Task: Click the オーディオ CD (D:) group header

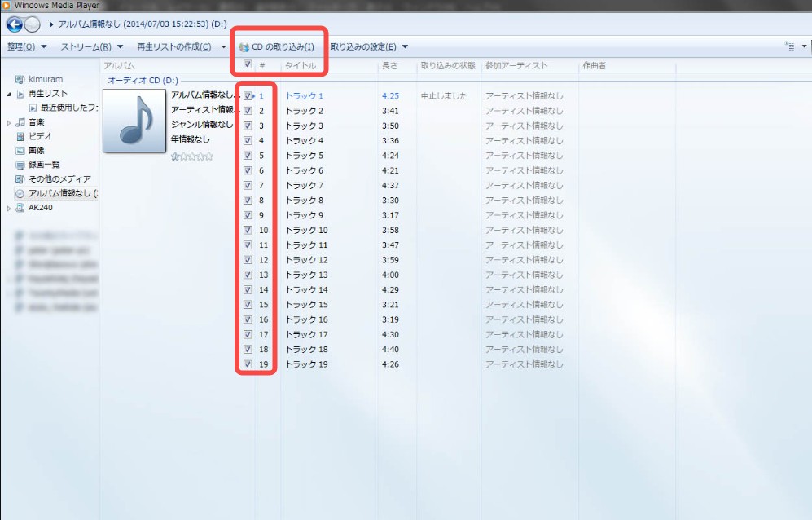Action: pyautogui.click(x=143, y=81)
